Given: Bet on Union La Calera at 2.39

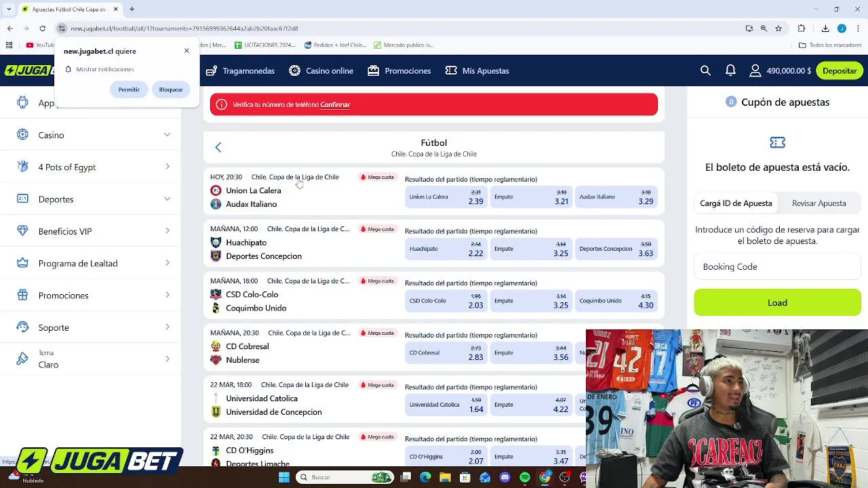Looking at the screenshot, I should click(x=446, y=197).
